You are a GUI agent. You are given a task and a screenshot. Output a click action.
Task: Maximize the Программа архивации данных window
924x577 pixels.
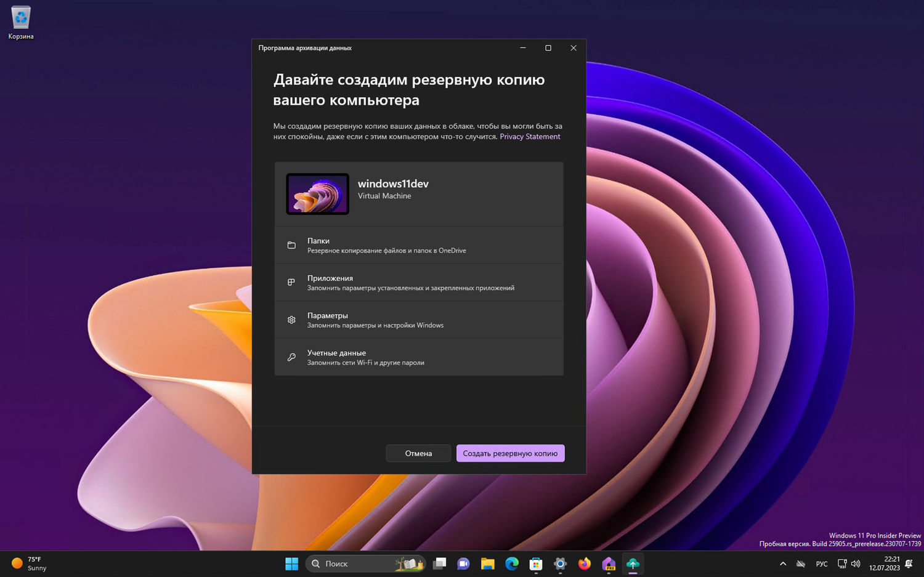click(548, 48)
